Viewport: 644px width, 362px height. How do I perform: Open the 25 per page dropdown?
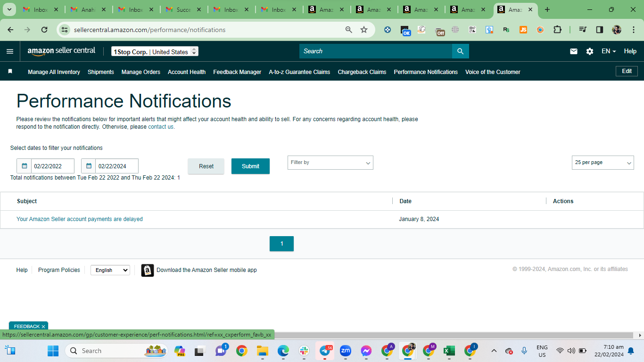pos(603,163)
